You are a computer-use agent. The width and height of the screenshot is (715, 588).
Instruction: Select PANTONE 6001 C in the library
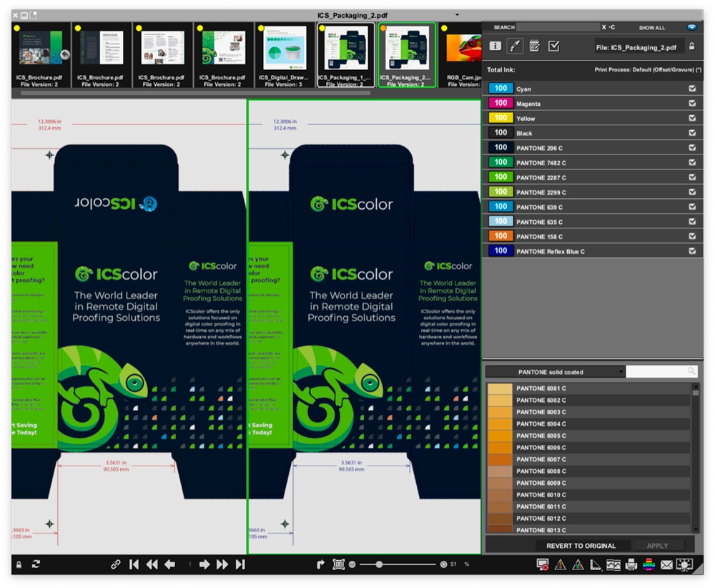588,388
